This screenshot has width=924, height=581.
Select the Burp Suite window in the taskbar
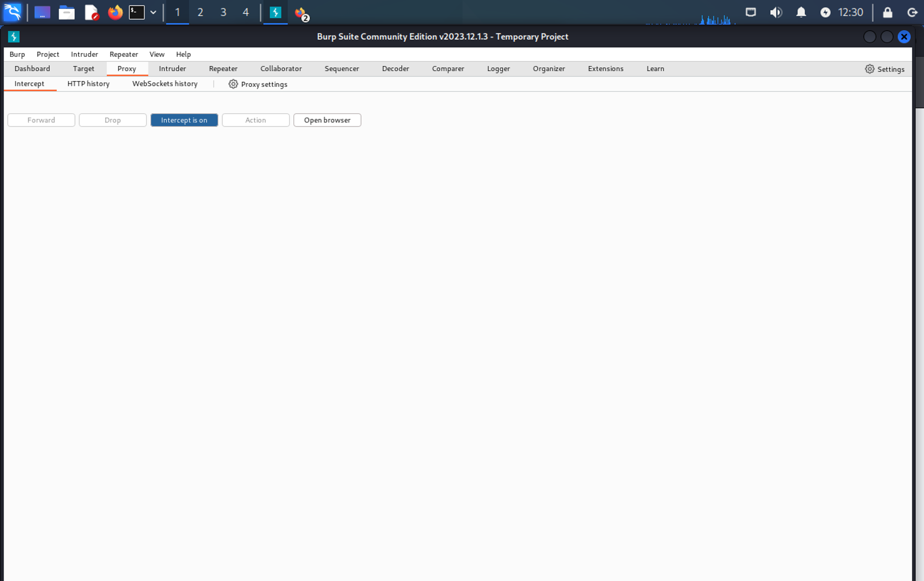tap(275, 12)
